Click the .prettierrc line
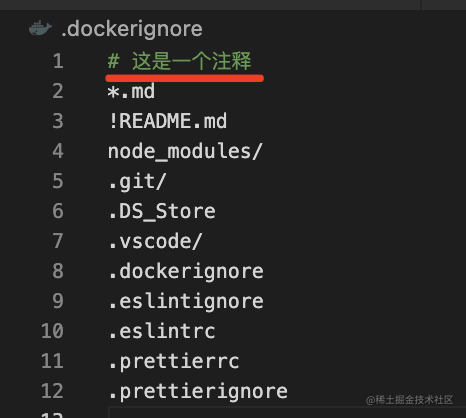The width and height of the screenshot is (466, 418). click(174, 362)
